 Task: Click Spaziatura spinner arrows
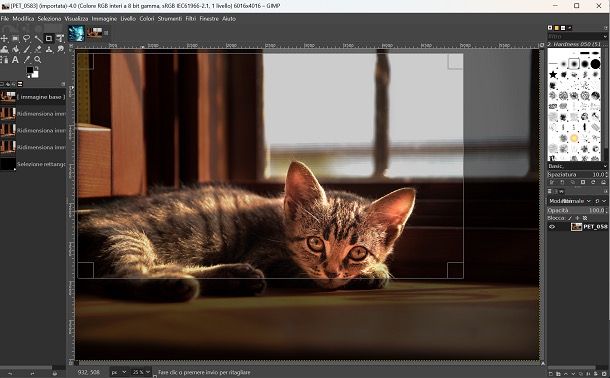coord(605,175)
